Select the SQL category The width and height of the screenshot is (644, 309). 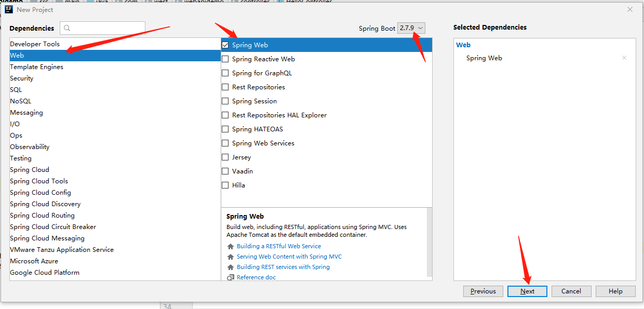(115, 90)
